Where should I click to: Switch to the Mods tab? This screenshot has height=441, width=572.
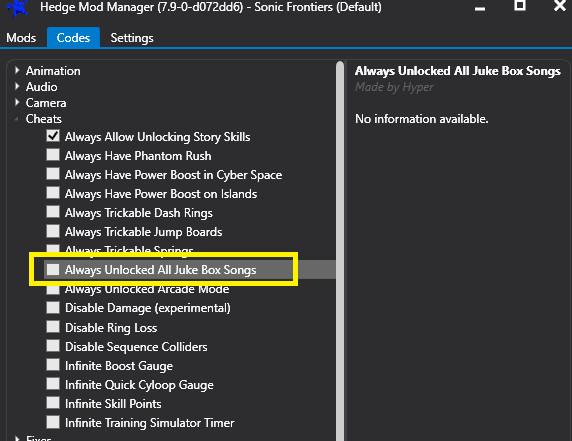pos(21,38)
